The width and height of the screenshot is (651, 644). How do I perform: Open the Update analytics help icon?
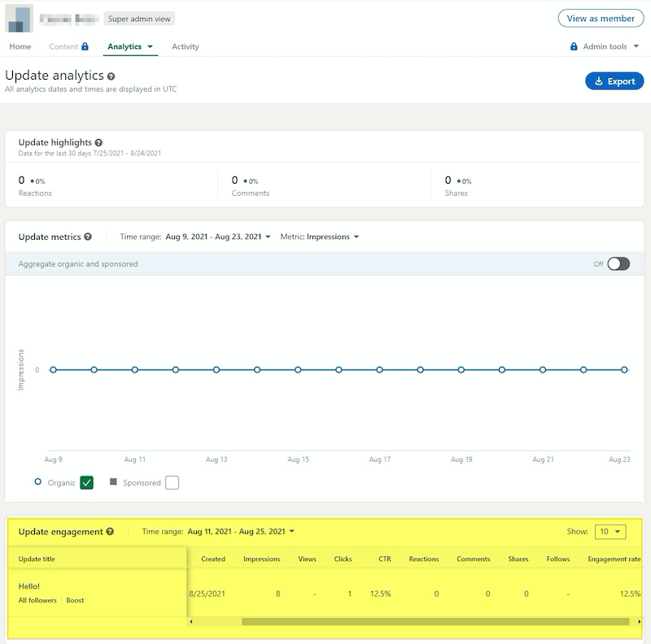tap(111, 76)
